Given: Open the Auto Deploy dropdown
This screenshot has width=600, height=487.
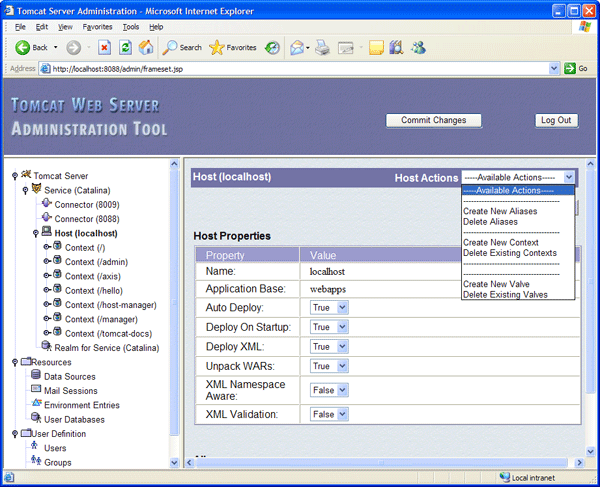Looking at the screenshot, I should [x=328, y=307].
